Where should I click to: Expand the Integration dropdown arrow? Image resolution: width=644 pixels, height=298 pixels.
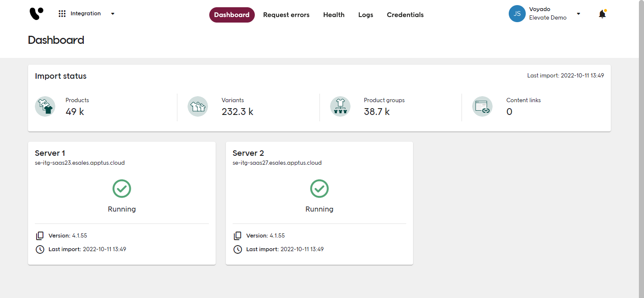click(x=113, y=14)
